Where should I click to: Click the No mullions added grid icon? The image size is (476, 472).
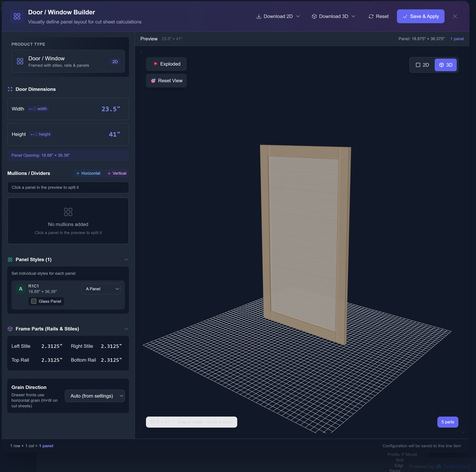pos(68,212)
